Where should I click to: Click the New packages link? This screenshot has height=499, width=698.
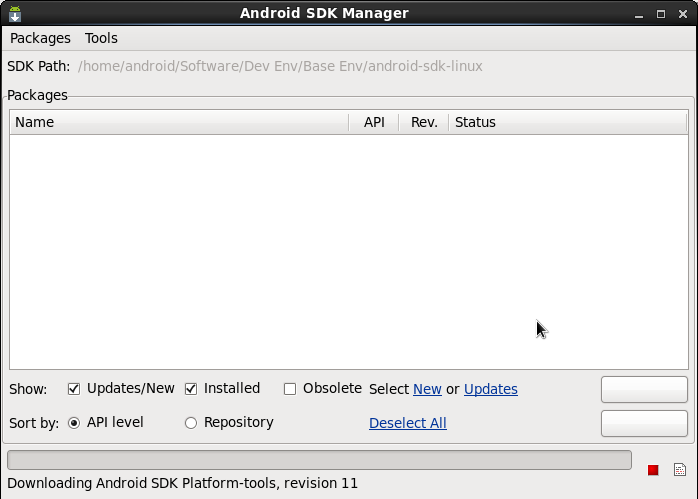tap(427, 389)
